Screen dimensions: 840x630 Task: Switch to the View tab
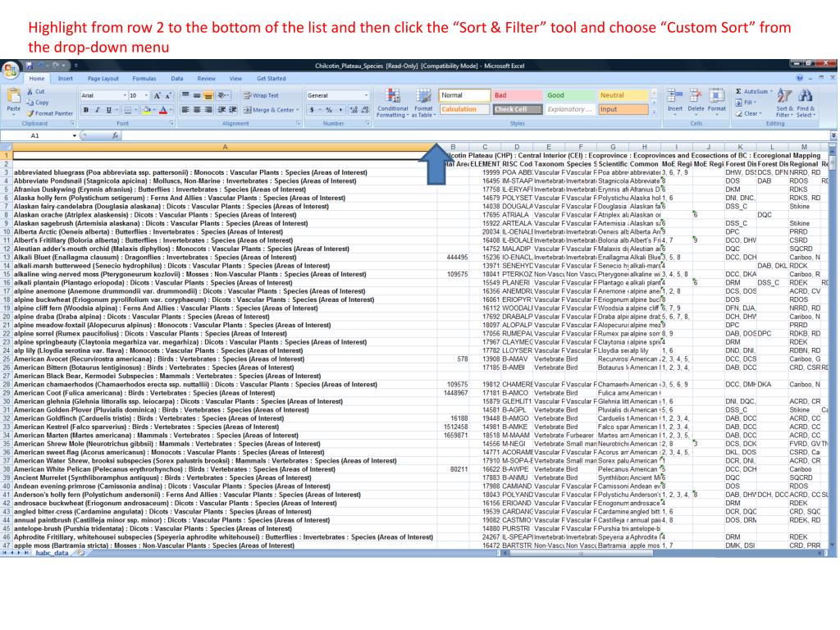(x=235, y=79)
